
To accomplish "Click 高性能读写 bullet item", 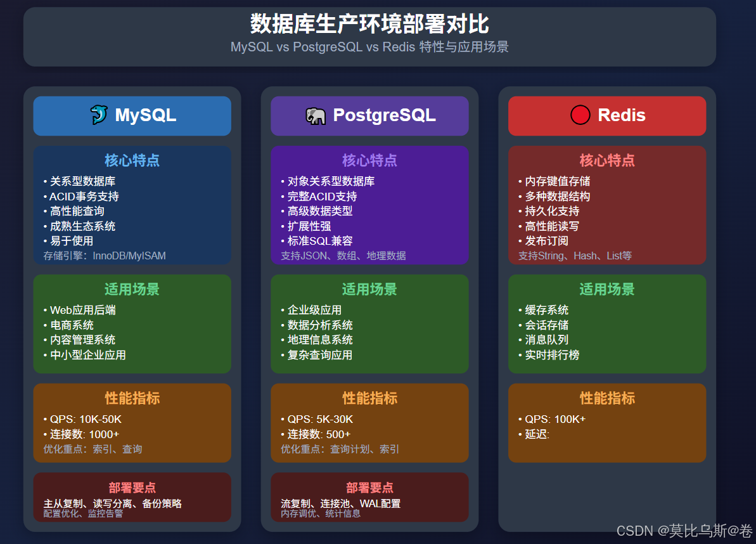I will (x=549, y=226).
